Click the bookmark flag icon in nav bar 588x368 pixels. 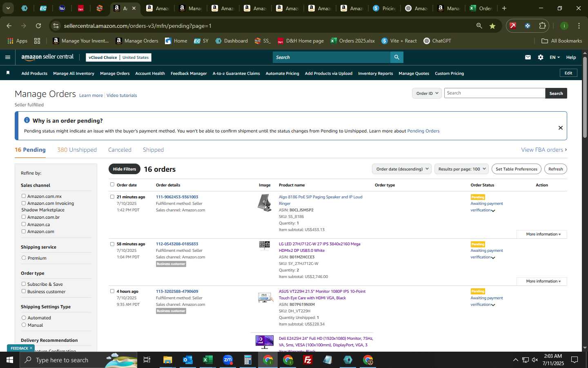point(8,73)
